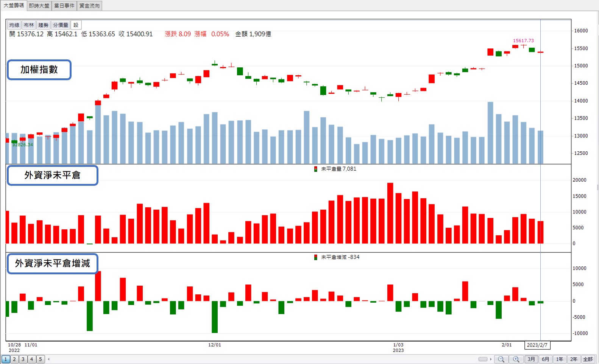Select the 3月 time range button
This screenshot has width=599, height=364.
click(x=531, y=359)
